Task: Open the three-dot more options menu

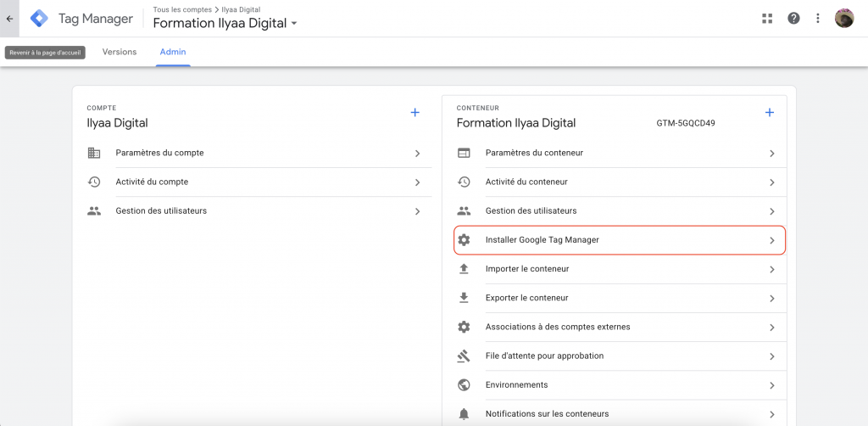Action: point(818,19)
